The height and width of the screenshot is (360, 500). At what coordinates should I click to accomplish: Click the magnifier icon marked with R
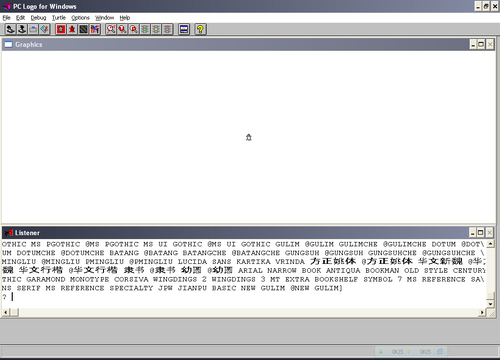coord(134,29)
